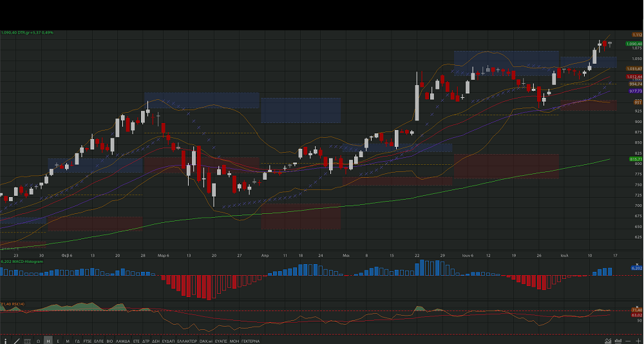Viewport: 644px width, 344px height.
Task: Open the info icon in bottom toolbar
Action: [x=5, y=341]
